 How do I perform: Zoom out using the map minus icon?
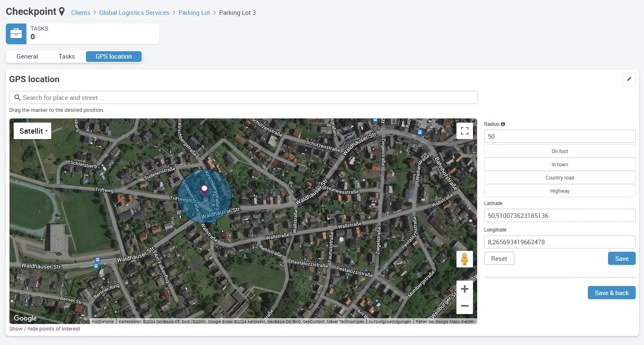(464, 306)
